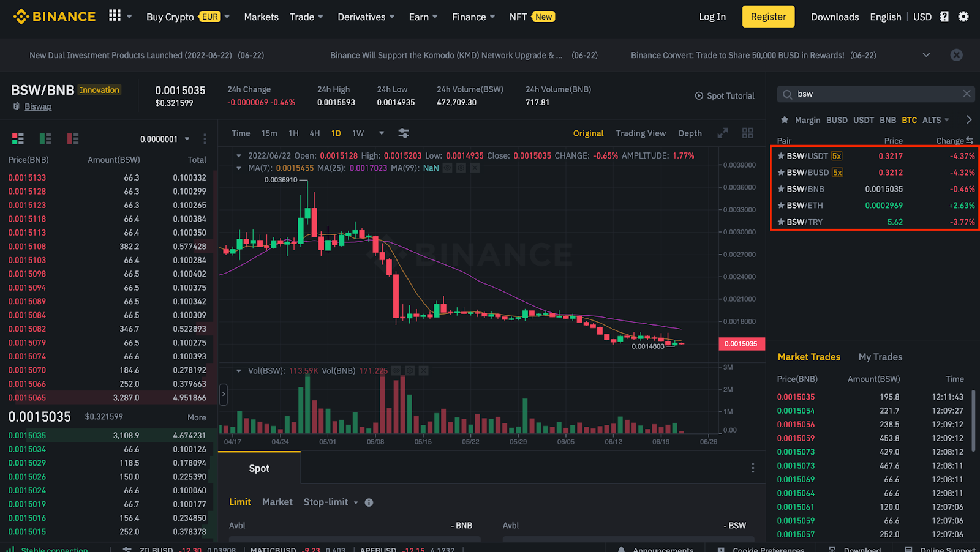Image resolution: width=980 pixels, height=552 pixels.
Task: Click the Register button
Action: pos(768,17)
